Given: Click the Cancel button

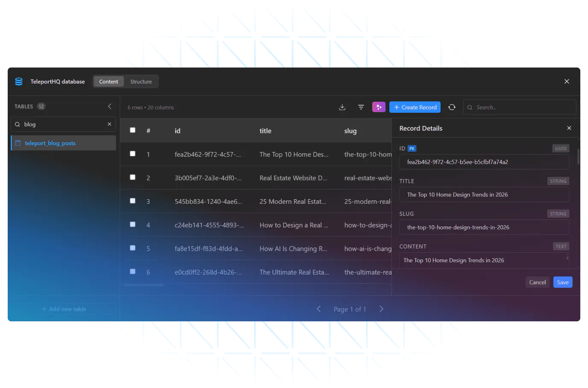Looking at the screenshot, I should point(538,282).
